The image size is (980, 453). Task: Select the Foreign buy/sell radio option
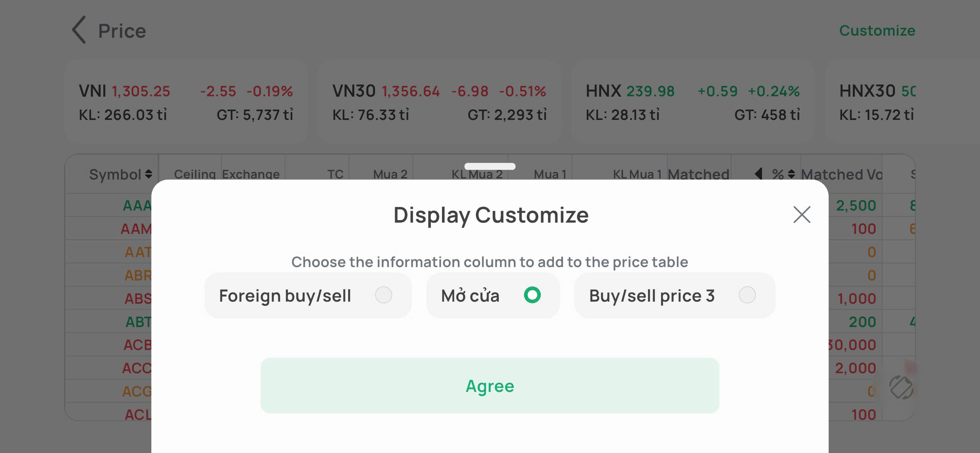coord(383,295)
